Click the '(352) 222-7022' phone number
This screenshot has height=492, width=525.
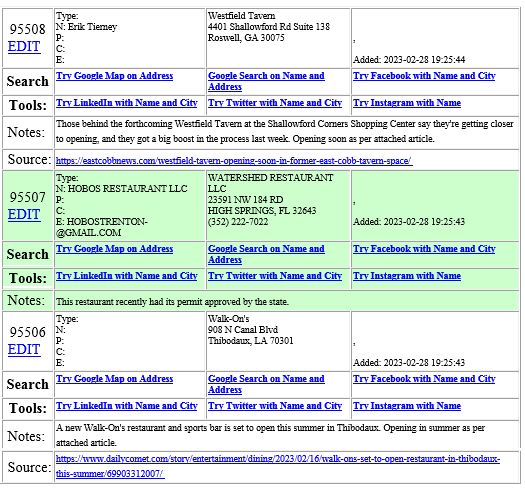click(x=238, y=222)
